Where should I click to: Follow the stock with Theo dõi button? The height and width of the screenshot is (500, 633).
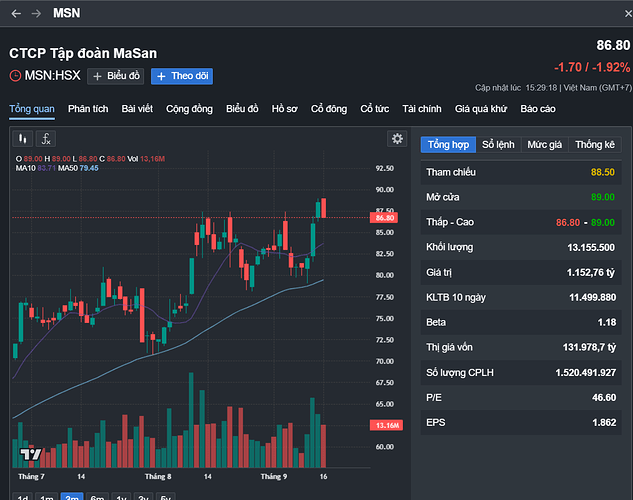pos(181,76)
